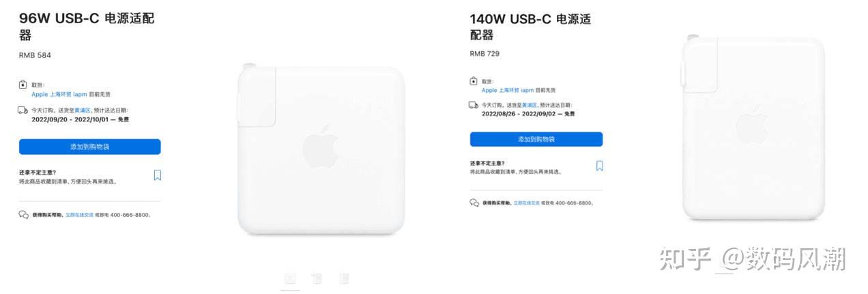Image resolution: width=868 pixels, height=294 pixels.
Task: Click the chat bubbles icon under 140W adapter
Action: coord(474,203)
